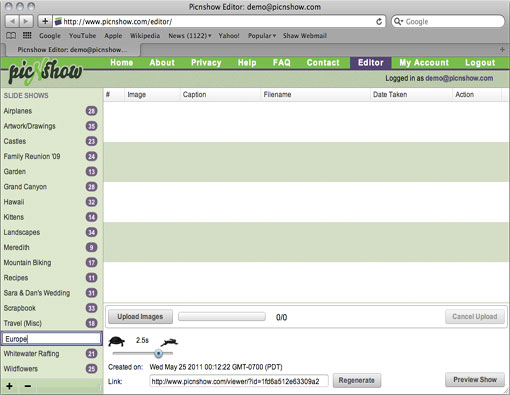Open the Apple bookmark
This screenshot has width=510, height=395.
(x=113, y=36)
